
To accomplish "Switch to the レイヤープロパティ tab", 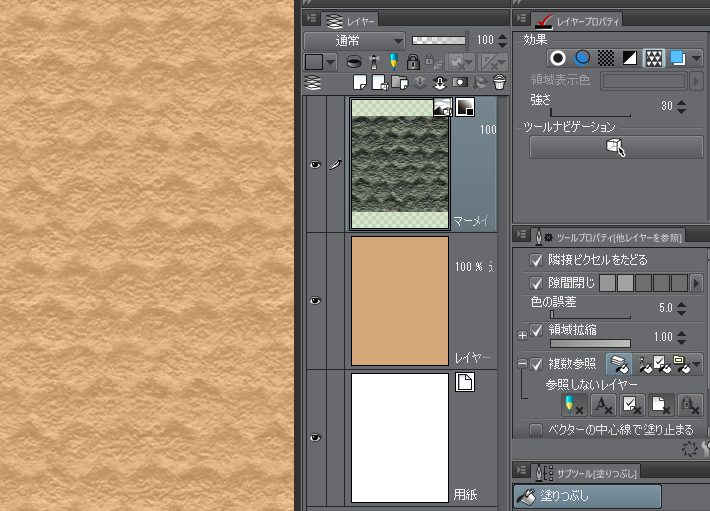I will coord(579,19).
